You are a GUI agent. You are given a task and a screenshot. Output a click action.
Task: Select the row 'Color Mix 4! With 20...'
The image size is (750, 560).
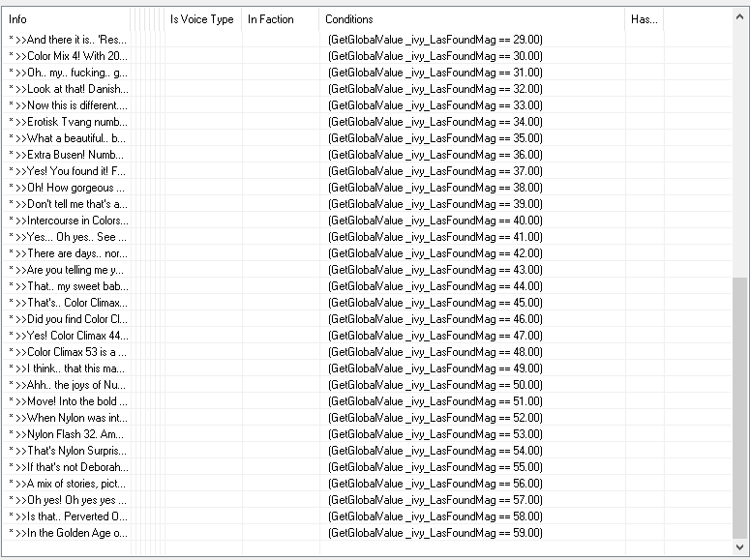367,56
